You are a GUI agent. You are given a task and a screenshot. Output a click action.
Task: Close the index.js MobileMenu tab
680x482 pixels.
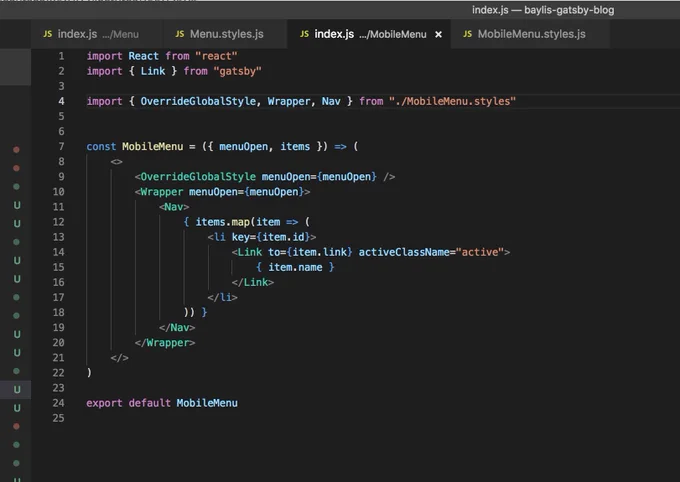click(438, 34)
